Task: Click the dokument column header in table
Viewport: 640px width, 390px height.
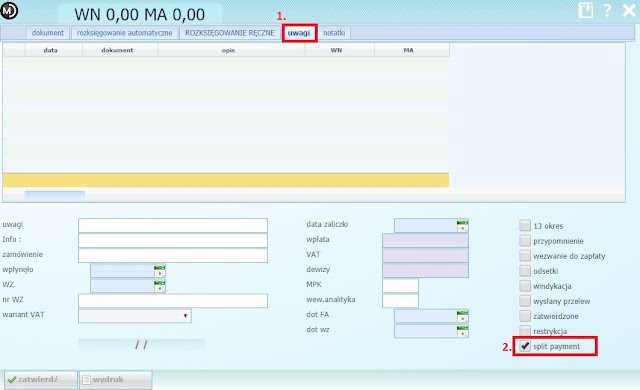Action: [120, 50]
